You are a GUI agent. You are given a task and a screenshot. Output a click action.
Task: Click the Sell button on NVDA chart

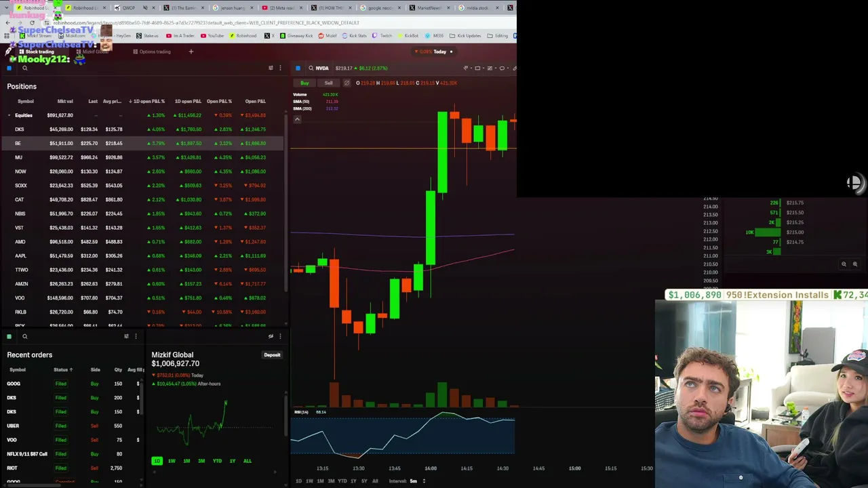point(328,83)
